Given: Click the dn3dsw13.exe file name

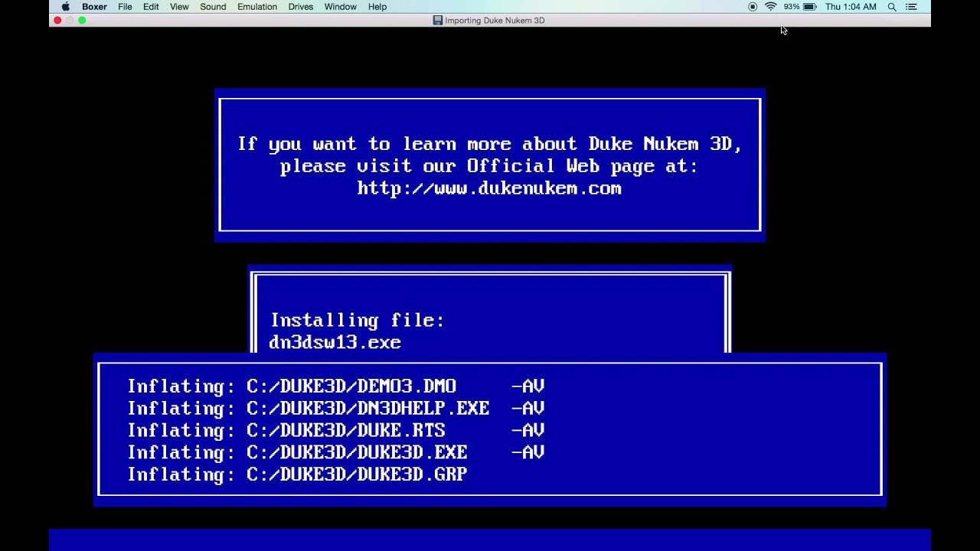Looking at the screenshot, I should pos(335,342).
